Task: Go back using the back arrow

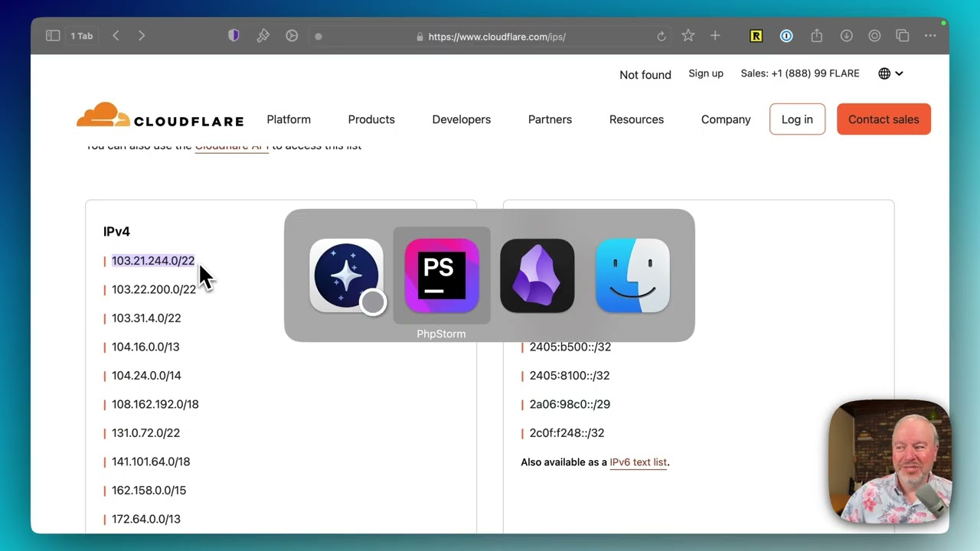Action: click(x=116, y=36)
